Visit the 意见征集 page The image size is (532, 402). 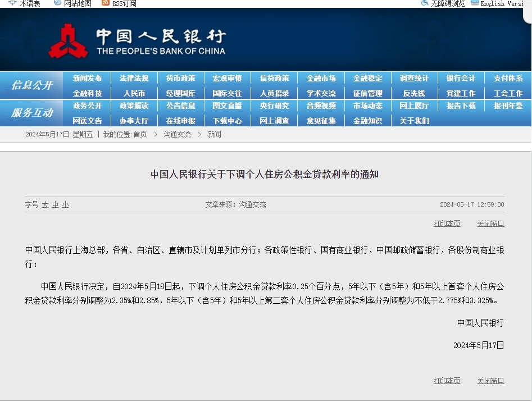pos(321,121)
